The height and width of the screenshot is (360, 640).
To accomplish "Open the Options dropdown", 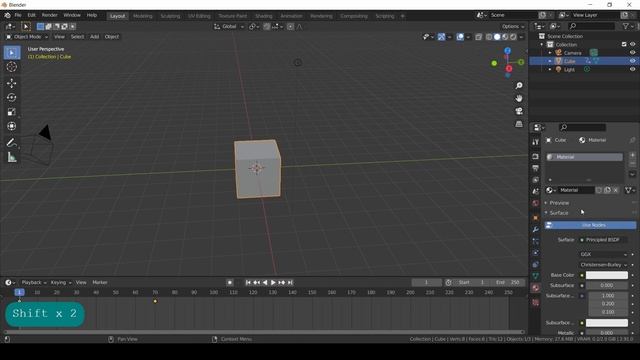I will (x=513, y=27).
